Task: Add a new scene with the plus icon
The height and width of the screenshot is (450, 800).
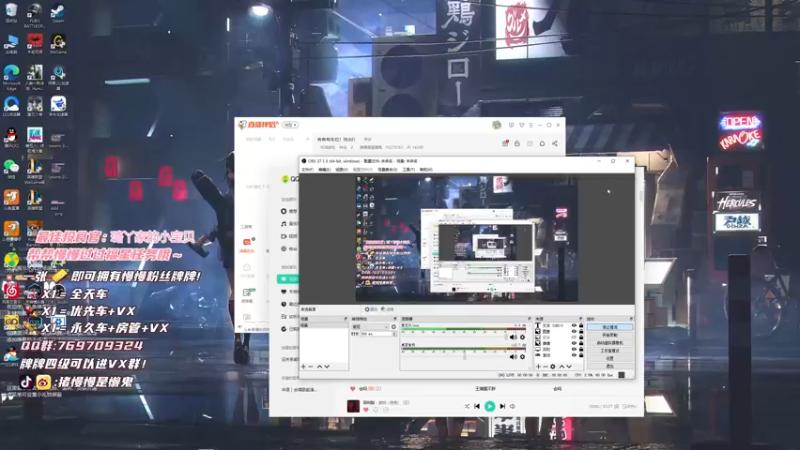Action: 304,366
